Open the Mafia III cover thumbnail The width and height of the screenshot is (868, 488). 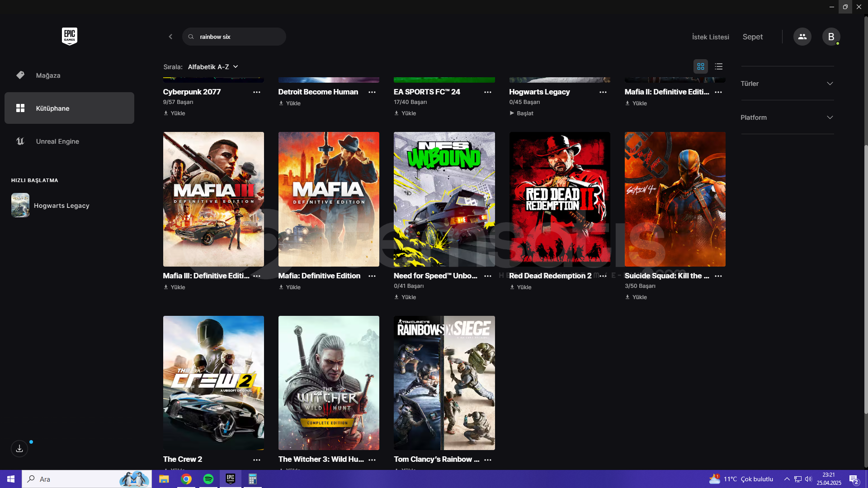pyautogui.click(x=213, y=199)
